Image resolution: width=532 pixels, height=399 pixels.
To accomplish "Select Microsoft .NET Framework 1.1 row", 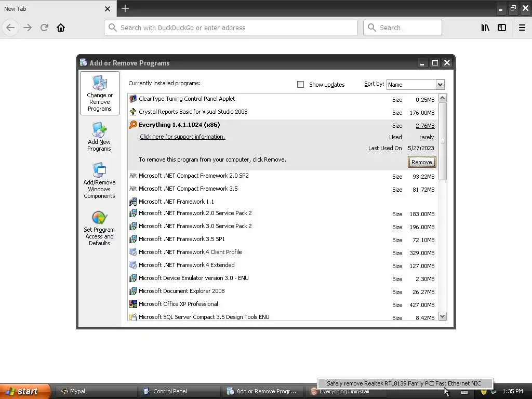I will coord(283,202).
